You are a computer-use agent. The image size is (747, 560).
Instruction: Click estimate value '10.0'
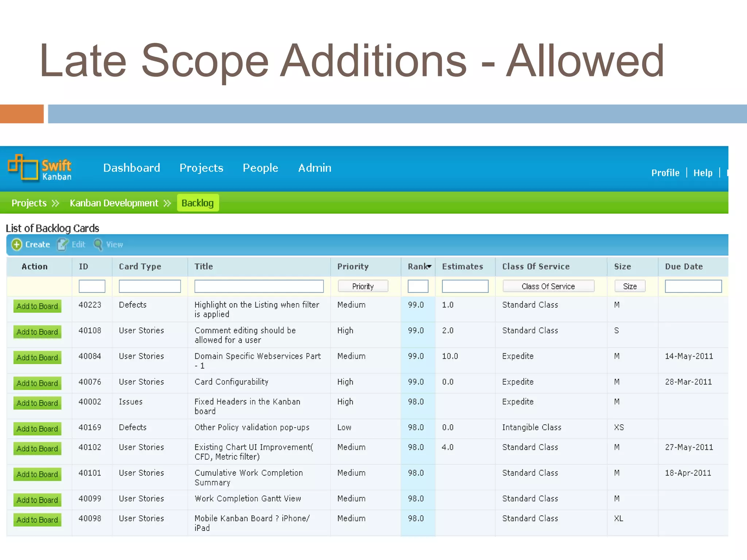[x=450, y=356]
